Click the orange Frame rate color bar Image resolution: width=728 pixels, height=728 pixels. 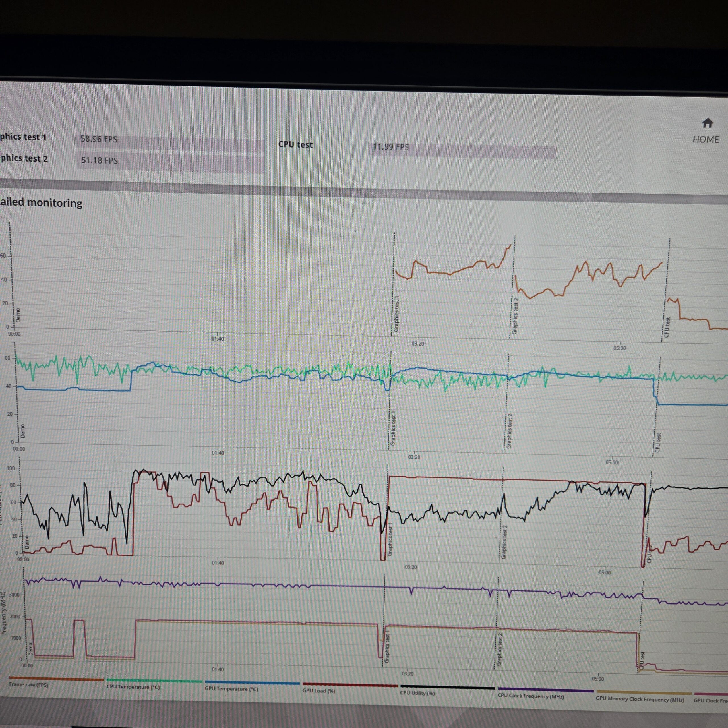56,679
